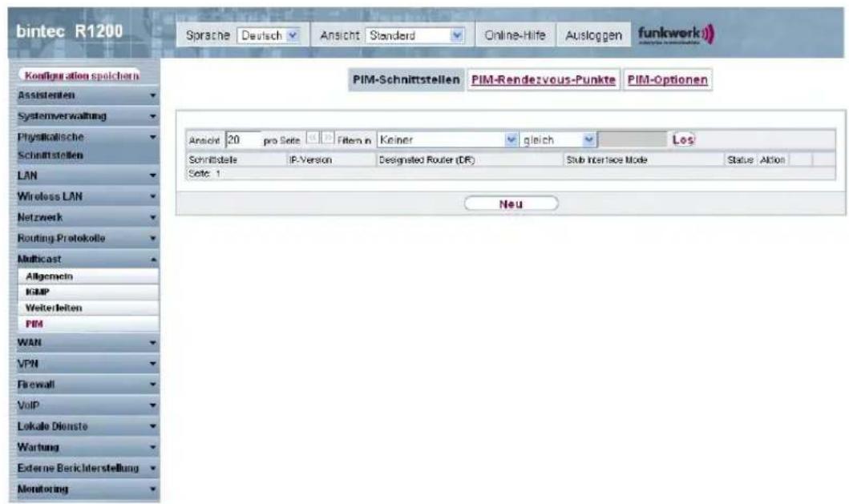Click the funkwerk logo
The height and width of the screenshot is (504, 849).
(676, 34)
